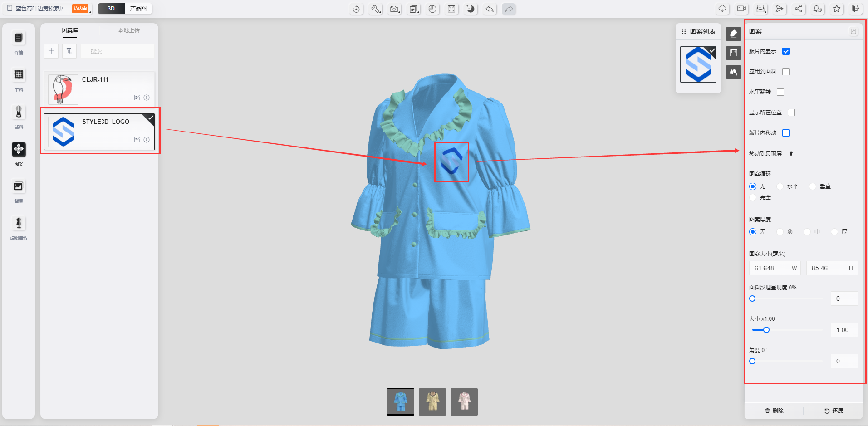This screenshot has width=868, height=426.
Task: Enable the 水平翻转 horizontal flip checkbox
Action: pos(780,92)
